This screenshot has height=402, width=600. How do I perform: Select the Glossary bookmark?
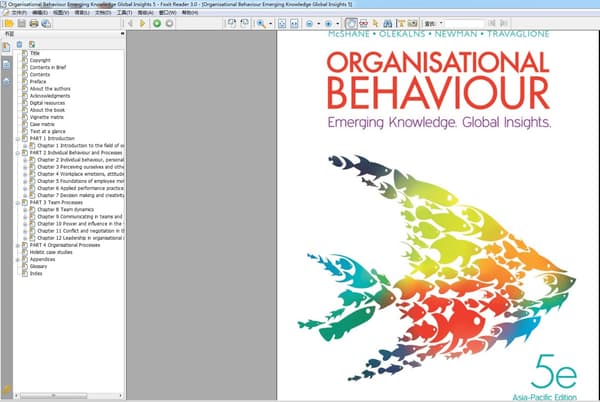coord(38,266)
